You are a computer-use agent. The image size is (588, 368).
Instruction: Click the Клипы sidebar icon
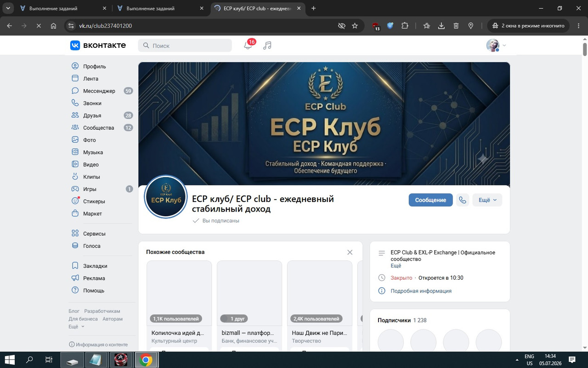(x=75, y=177)
